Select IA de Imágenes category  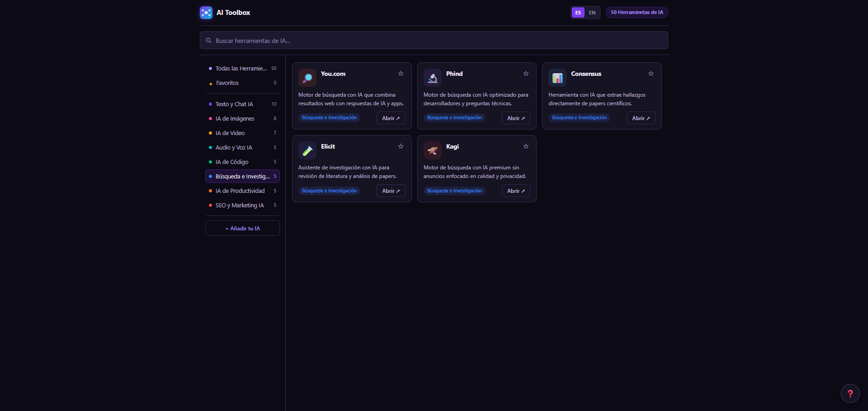click(x=242, y=119)
